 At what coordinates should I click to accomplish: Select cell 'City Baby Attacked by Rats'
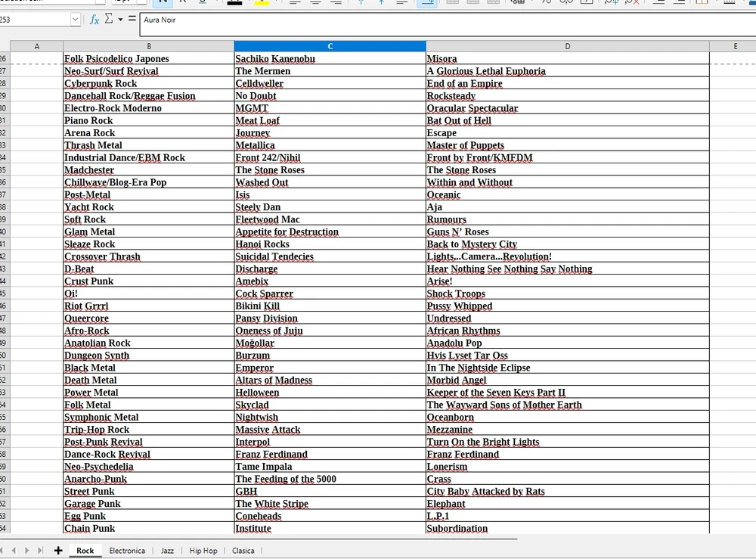click(x=568, y=492)
